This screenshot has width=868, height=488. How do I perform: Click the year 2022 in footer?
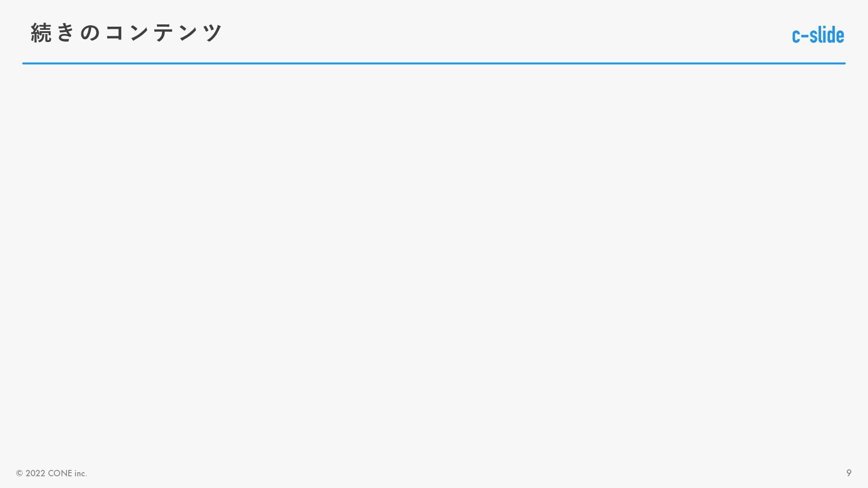[x=35, y=473]
